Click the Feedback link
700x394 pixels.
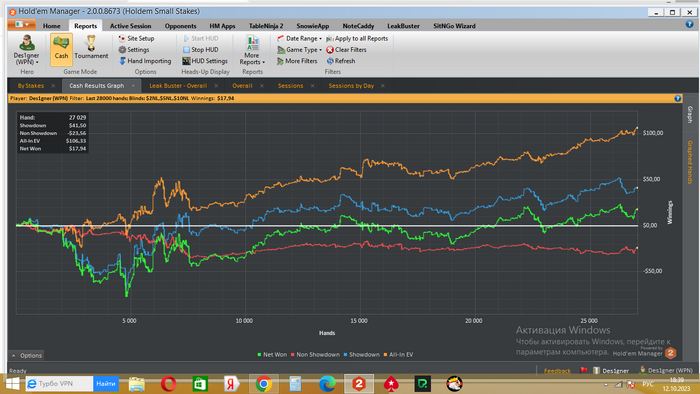tap(557, 371)
